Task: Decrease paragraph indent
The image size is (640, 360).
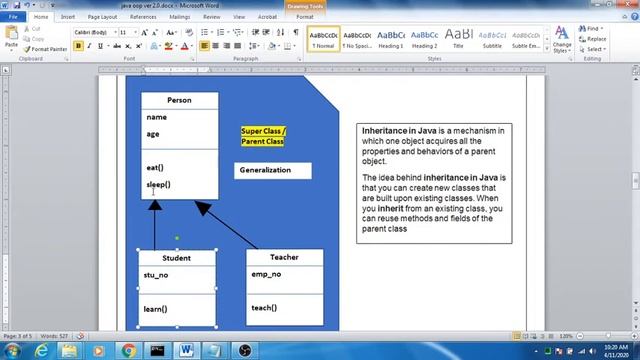Action: point(256,32)
